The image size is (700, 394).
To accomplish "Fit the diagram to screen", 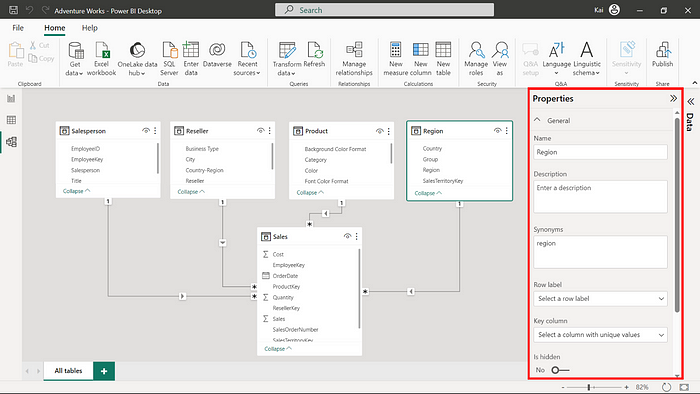I will (684, 387).
